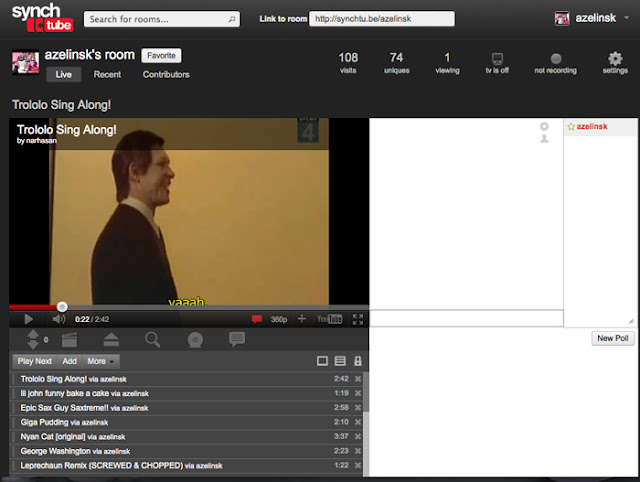Click the search magnifier in rooms field

coord(232,19)
